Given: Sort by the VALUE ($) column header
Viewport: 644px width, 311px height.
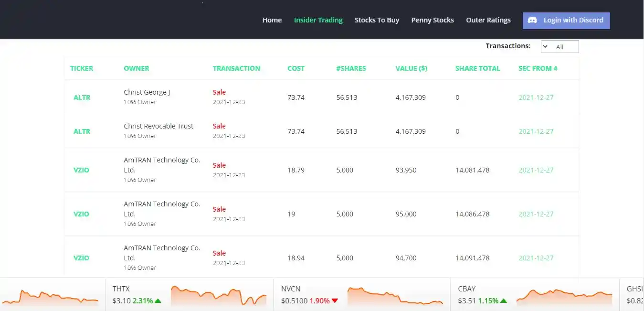Looking at the screenshot, I should (x=412, y=68).
